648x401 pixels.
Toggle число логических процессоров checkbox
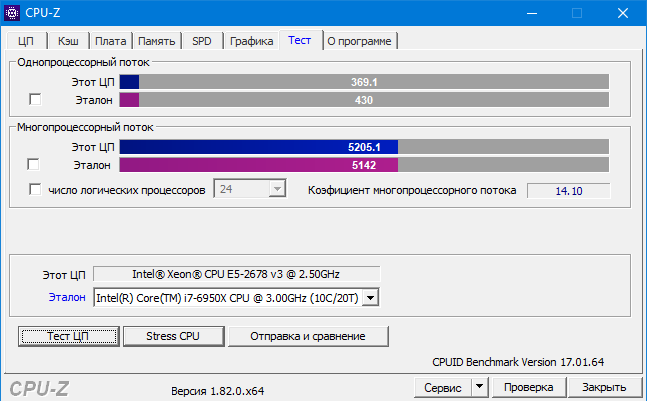(x=35, y=189)
